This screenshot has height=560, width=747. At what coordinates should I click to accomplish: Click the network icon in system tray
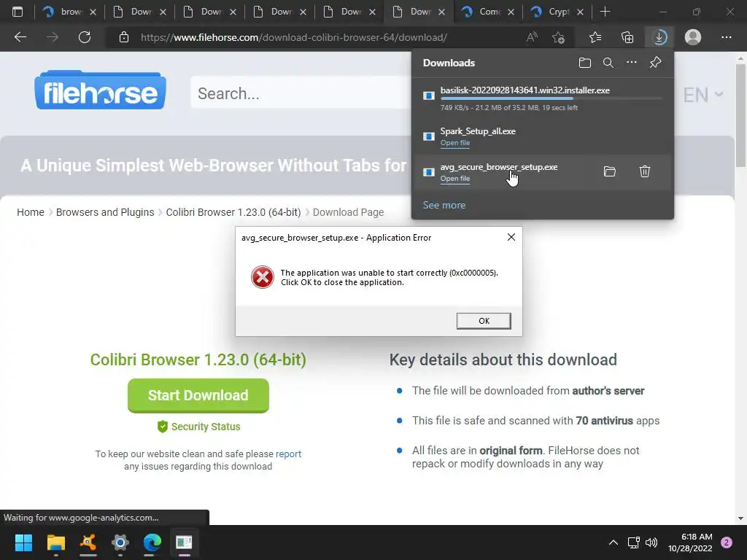[633, 542]
